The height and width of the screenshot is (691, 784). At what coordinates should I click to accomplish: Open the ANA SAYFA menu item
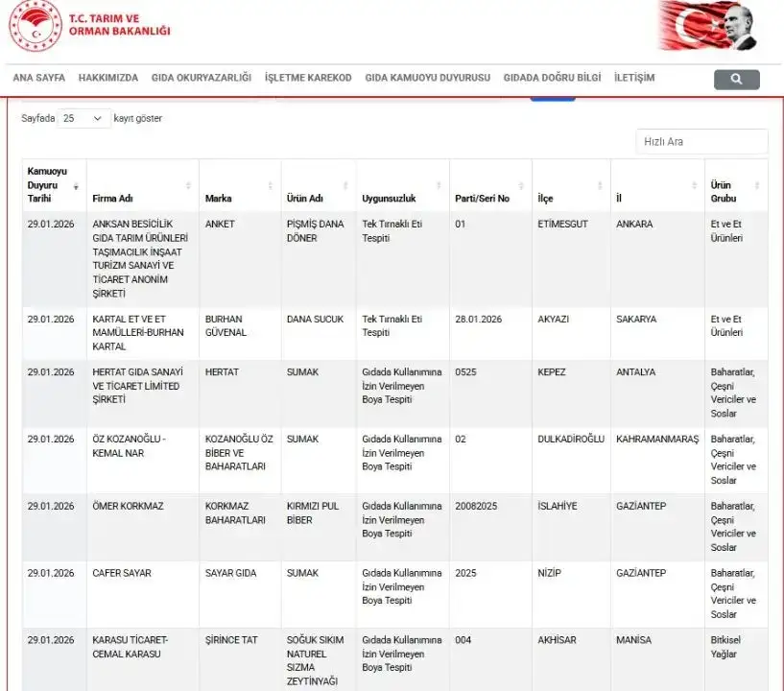[39, 78]
